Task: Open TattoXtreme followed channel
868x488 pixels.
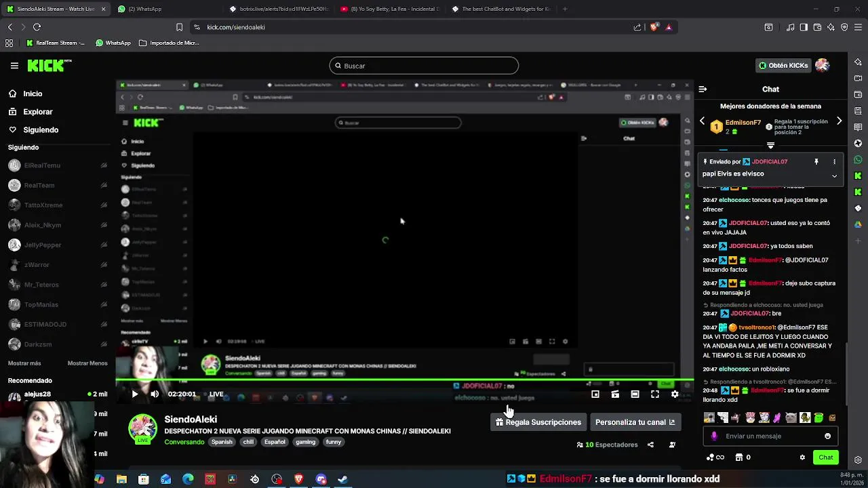Action: (58, 205)
